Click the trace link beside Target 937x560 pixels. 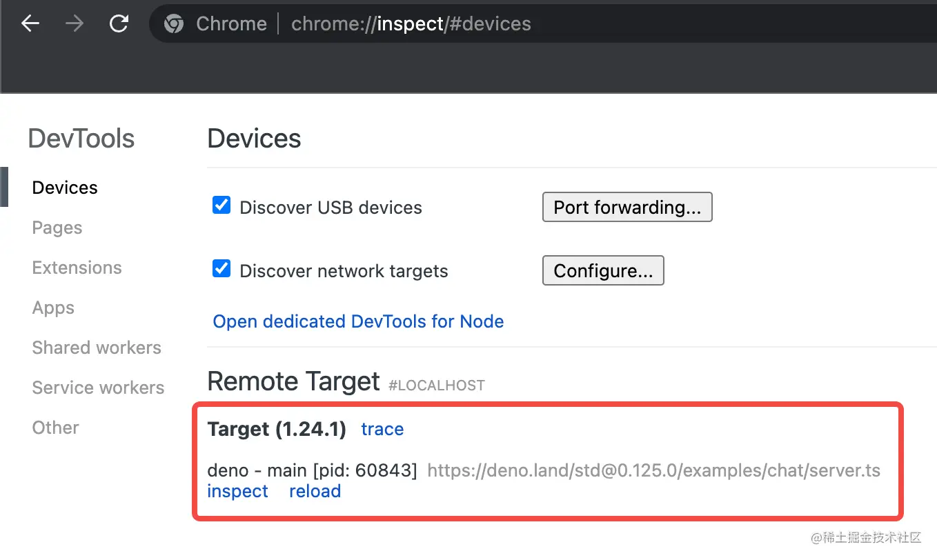(x=382, y=429)
